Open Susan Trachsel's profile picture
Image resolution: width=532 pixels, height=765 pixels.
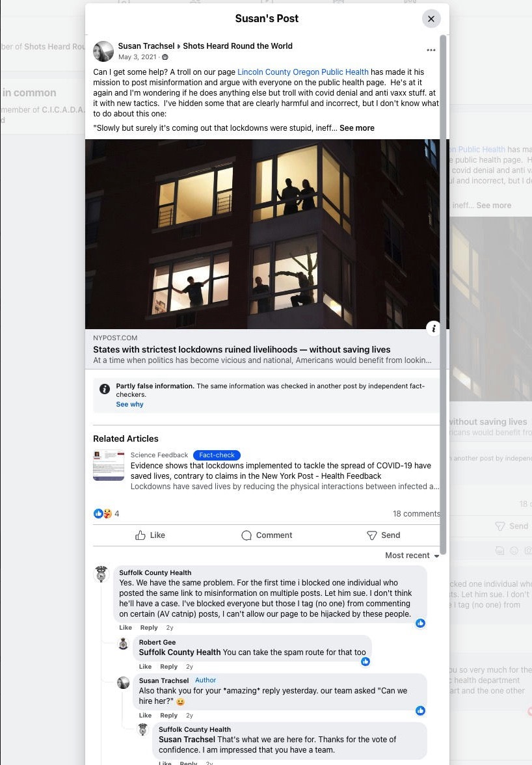pyautogui.click(x=103, y=51)
